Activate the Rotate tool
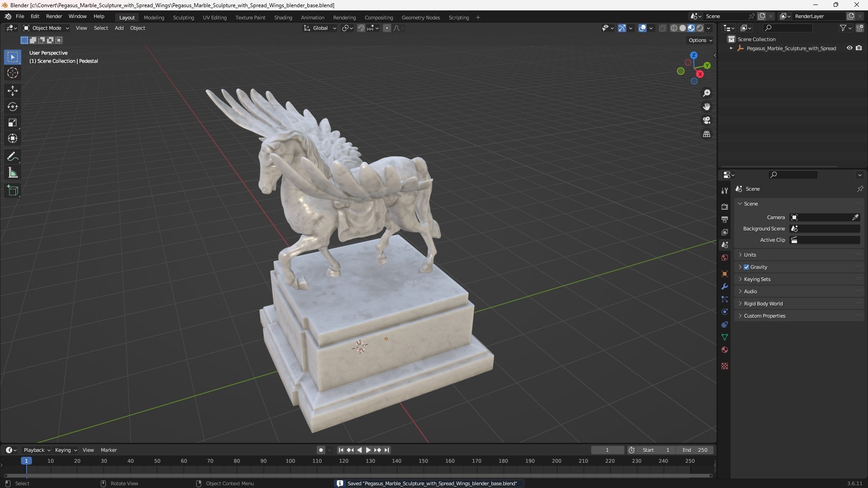868x488 pixels. click(13, 107)
